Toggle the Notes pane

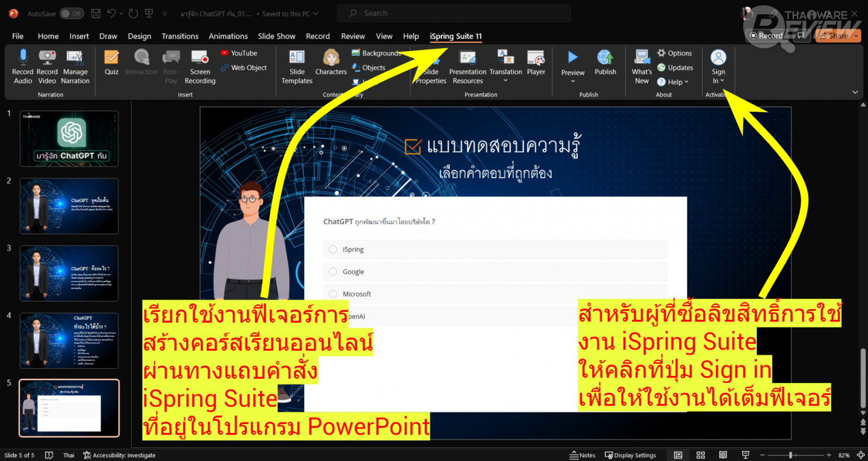pyautogui.click(x=583, y=455)
